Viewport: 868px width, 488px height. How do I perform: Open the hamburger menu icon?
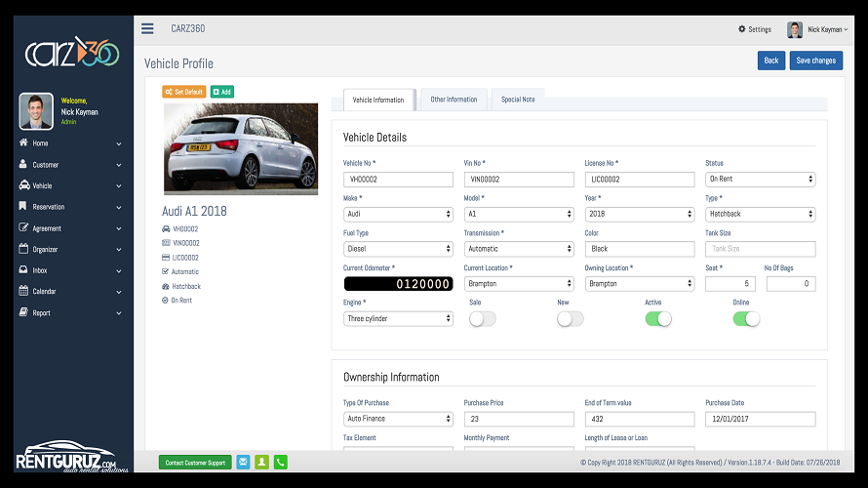147,29
